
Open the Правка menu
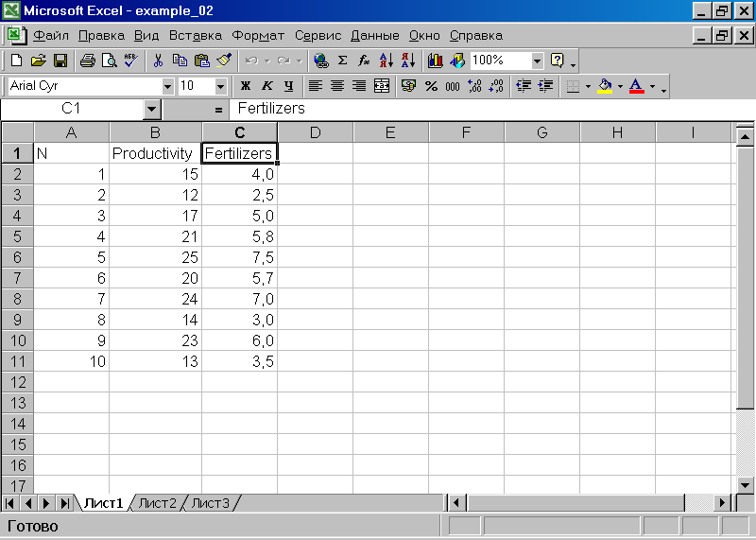[101, 36]
